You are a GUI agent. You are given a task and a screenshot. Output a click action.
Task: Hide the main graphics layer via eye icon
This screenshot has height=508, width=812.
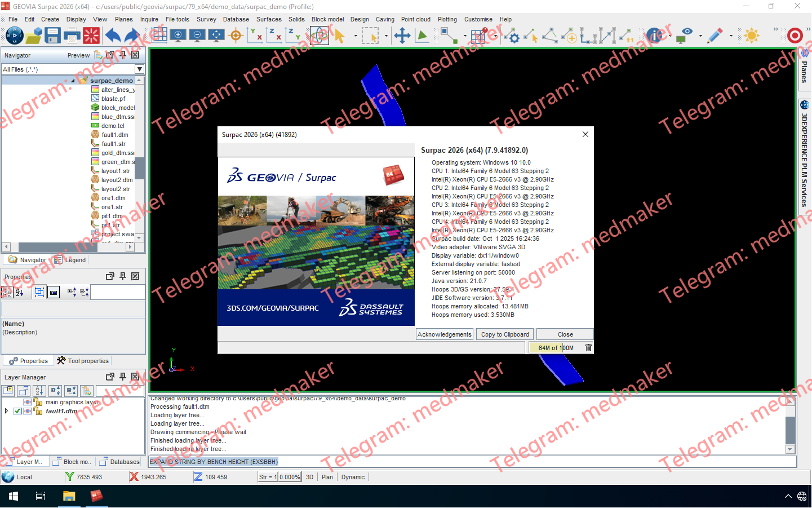27,402
